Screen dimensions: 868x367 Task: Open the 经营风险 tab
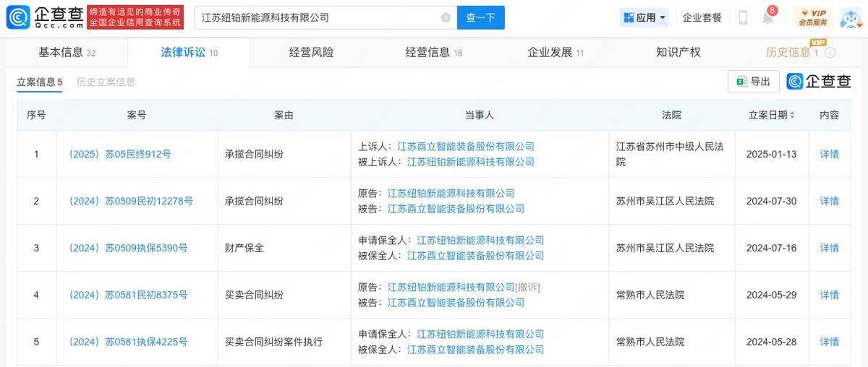point(311,52)
